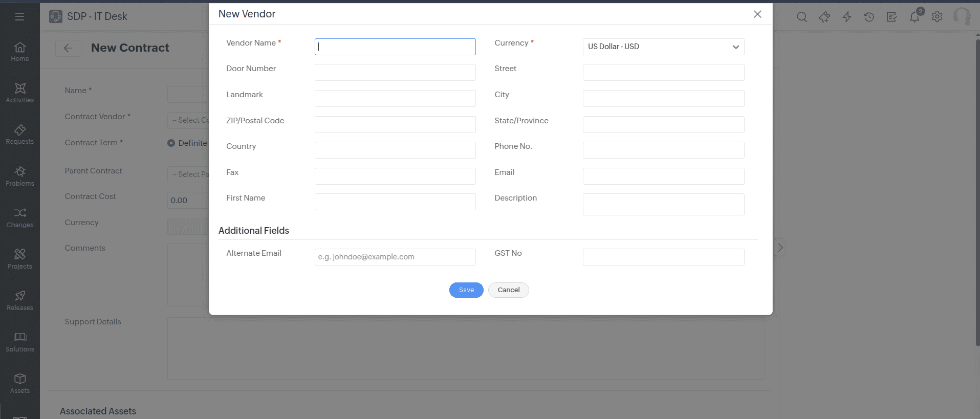Click the Door Number input
This screenshot has width=980, height=419.
(395, 72)
